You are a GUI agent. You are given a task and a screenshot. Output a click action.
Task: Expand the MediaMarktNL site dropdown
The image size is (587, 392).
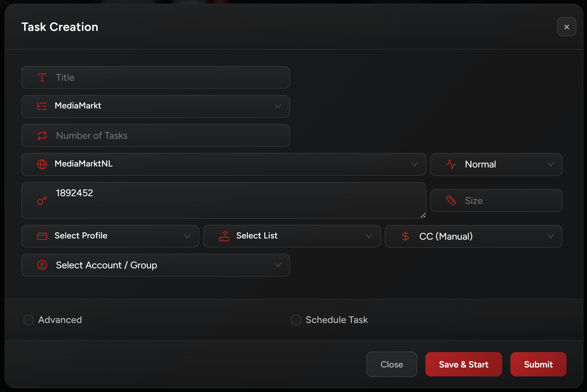[224, 164]
